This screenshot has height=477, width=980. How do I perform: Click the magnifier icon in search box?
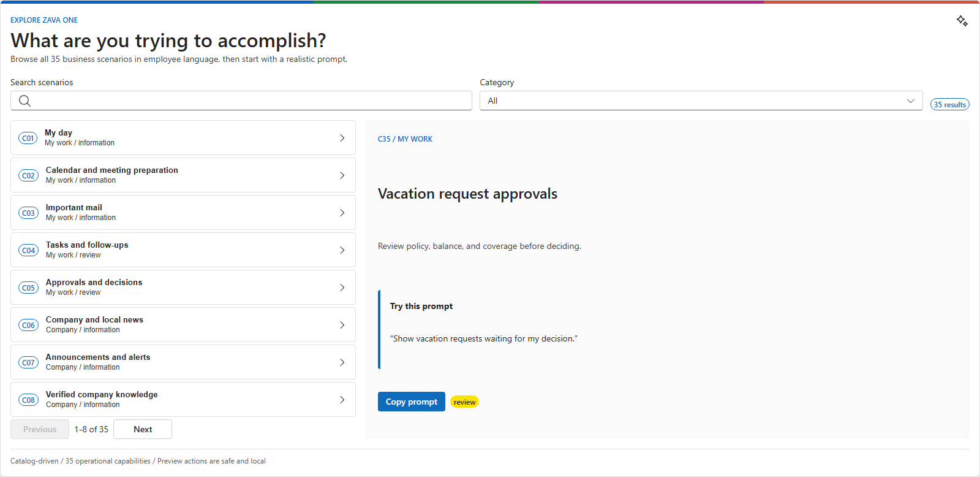24,101
